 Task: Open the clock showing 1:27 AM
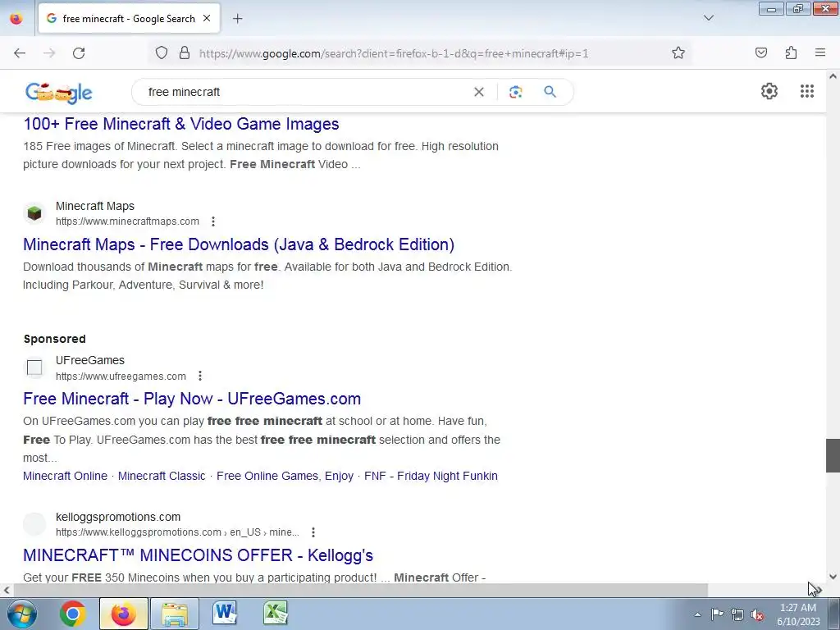point(798,614)
